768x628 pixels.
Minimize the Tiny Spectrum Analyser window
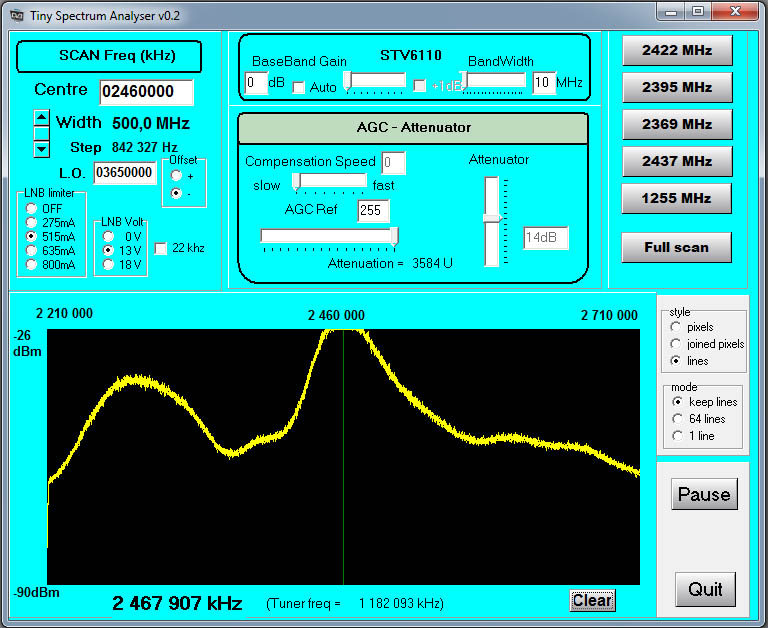671,12
